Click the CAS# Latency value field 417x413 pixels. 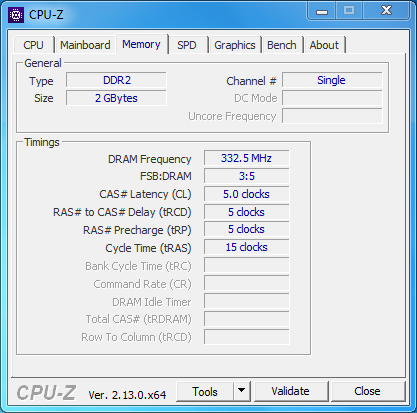coord(247,194)
